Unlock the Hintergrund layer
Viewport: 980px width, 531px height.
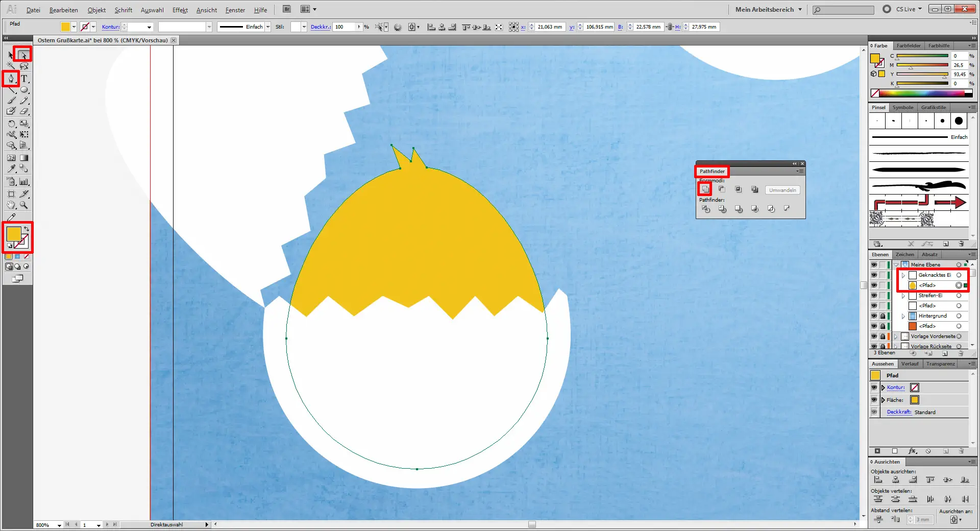[x=883, y=316]
